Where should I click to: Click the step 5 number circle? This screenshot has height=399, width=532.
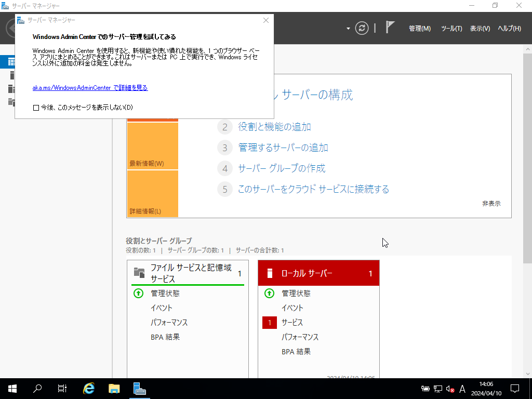tap(224, 189)
